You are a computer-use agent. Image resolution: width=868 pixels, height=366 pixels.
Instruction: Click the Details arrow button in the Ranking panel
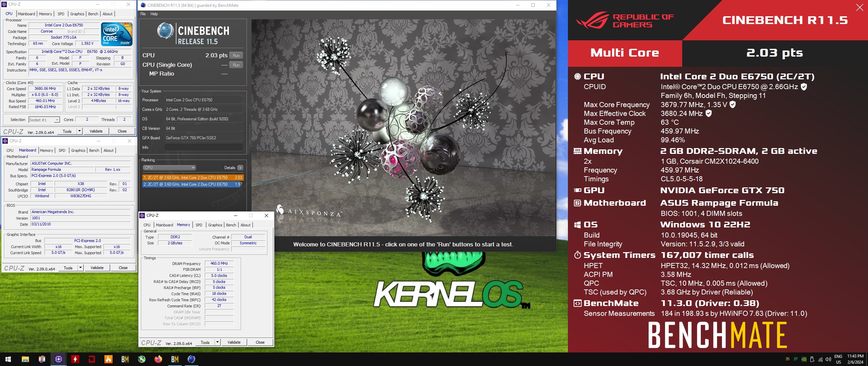240,168
